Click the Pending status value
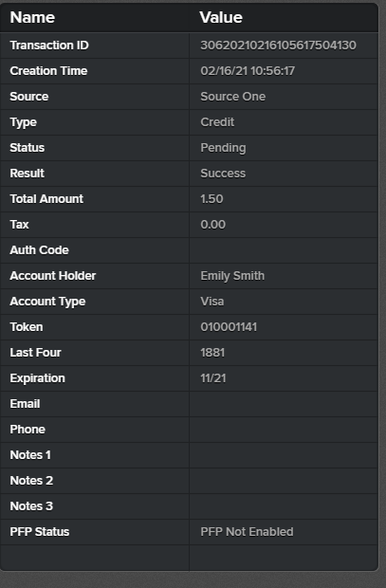The width and height of the screenshot is (386, 588). [x=223, y=148]
